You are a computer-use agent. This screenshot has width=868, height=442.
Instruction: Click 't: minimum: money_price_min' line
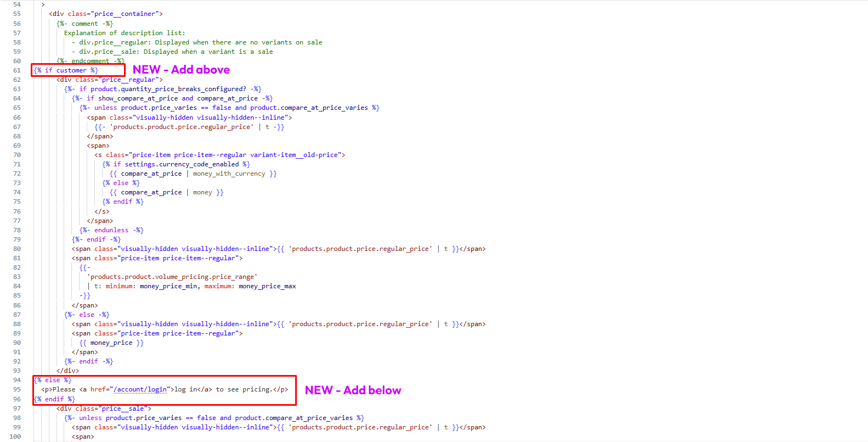coord(191,286)
